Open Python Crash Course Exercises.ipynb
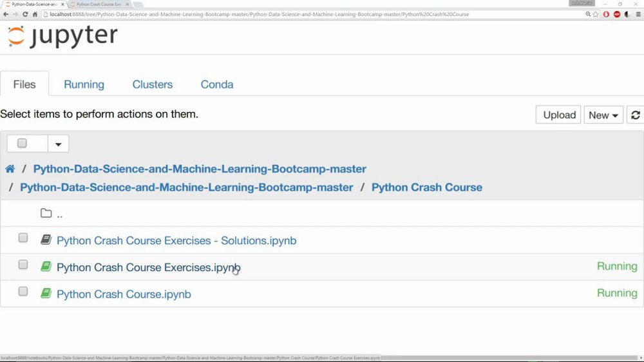The height and width of the screenshot is (362, 644). click(x=148, y=267)
